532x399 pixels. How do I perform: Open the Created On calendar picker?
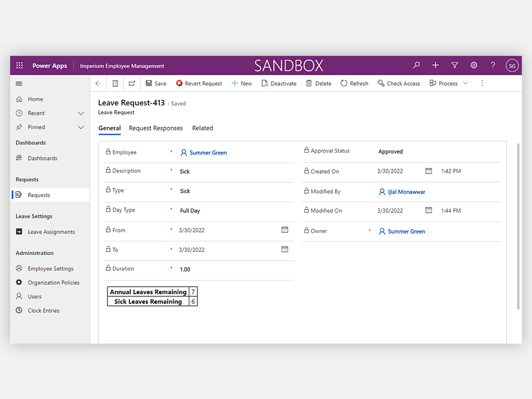(428, 171)
